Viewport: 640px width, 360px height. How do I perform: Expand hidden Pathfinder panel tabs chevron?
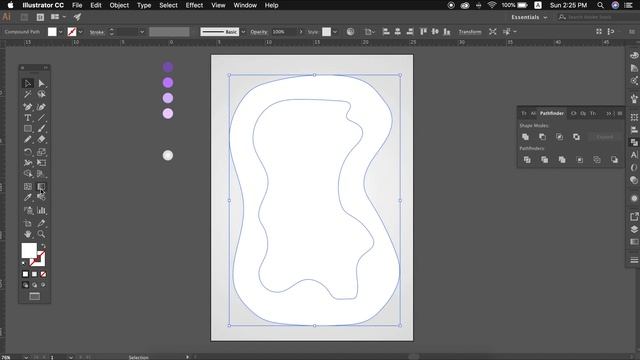pyautogui.click(x=609, y=113)
